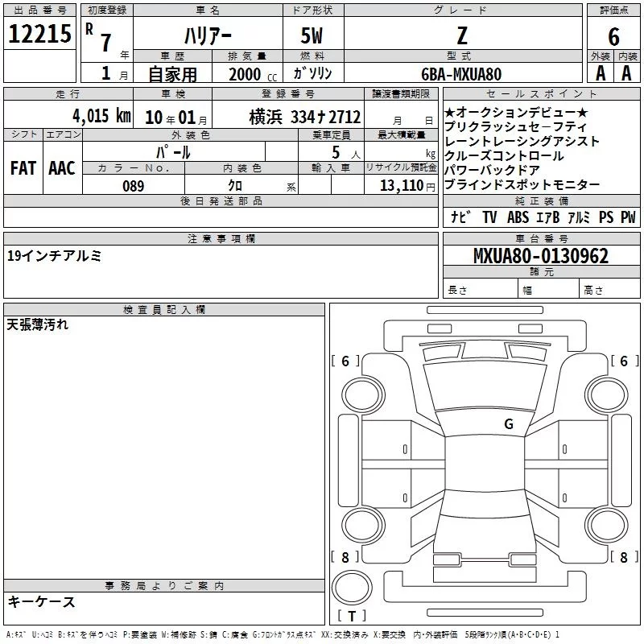The height and width of the screenshot is (644, 644).
Task: Select "パワーバックドア" line
Action: (x=492, y=170)
